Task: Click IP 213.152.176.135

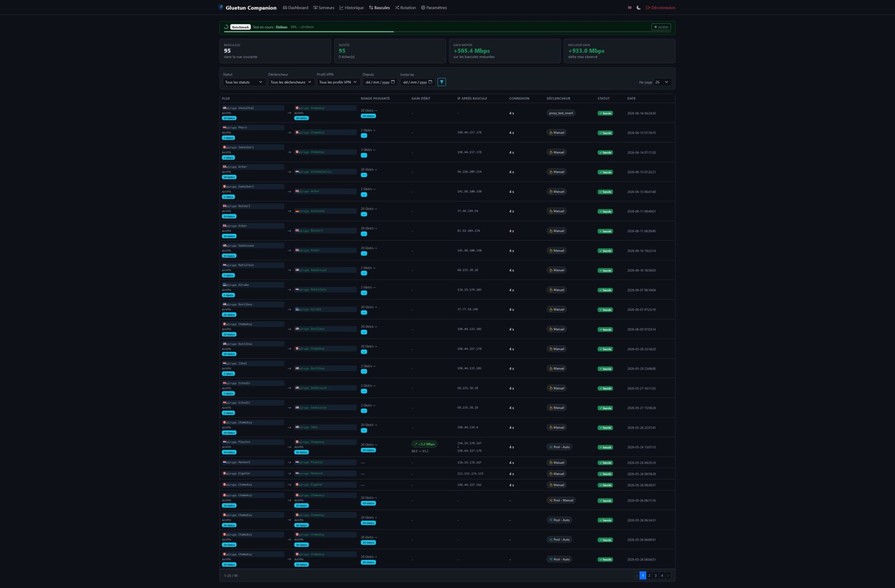Action: pyautogui.click(x=470, y=474)
